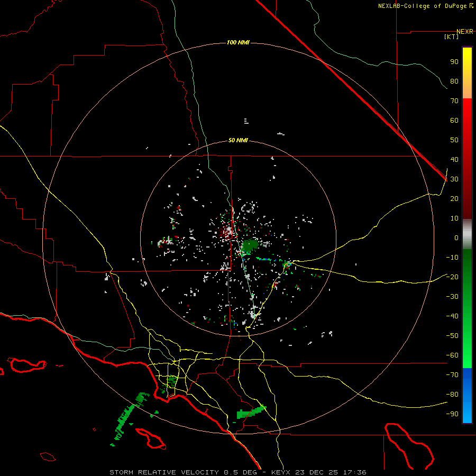This screenshot has width=476, height=476.
Task: Click the 20 value on the velocity scale
Action: [x=454, y=199]
